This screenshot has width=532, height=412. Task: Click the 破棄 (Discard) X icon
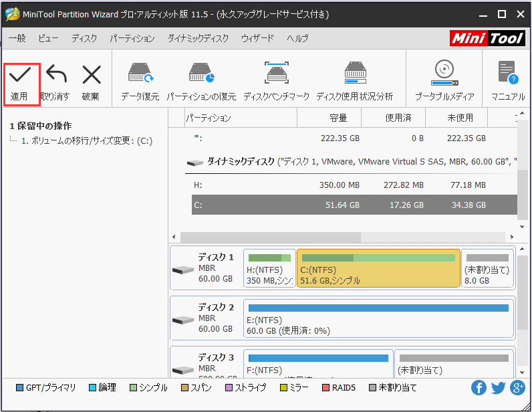(91, 76)
